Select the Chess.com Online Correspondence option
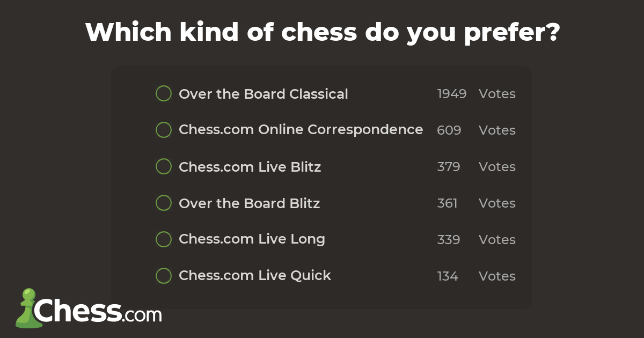Image resolution: width=644 pixels, height=338 pixels. [164, 130]
